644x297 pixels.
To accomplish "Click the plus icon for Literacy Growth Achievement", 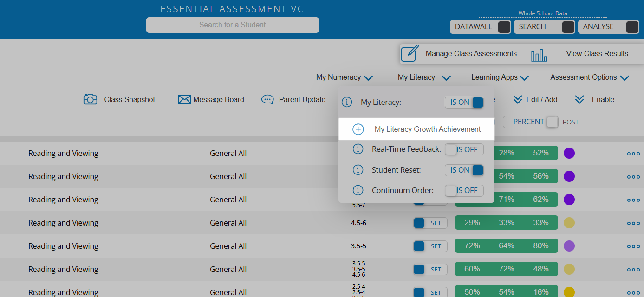I will point(358,129).
